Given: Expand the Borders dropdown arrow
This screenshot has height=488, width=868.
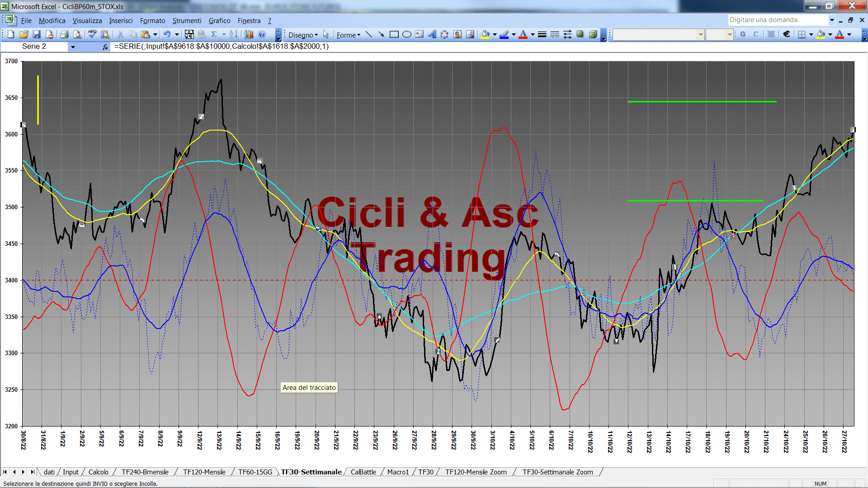Looking at the screenshot, I should 811,34.
